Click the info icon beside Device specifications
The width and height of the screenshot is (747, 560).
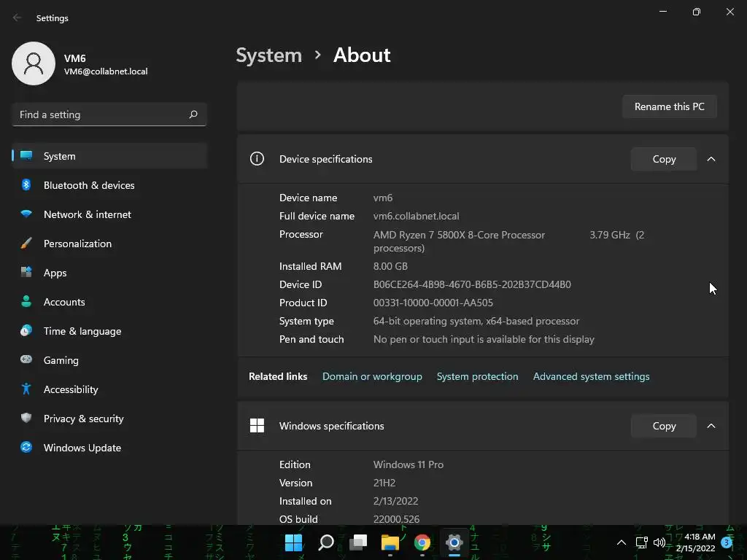point(257,158)
